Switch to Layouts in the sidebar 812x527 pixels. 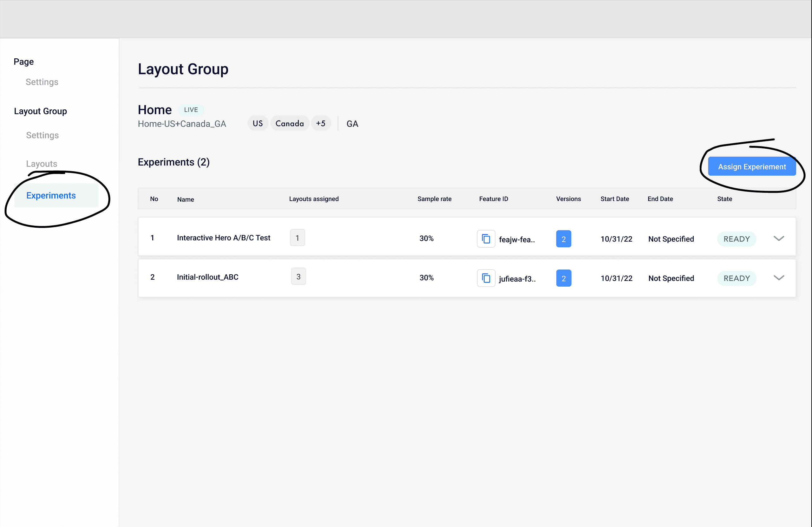(41, 163)
